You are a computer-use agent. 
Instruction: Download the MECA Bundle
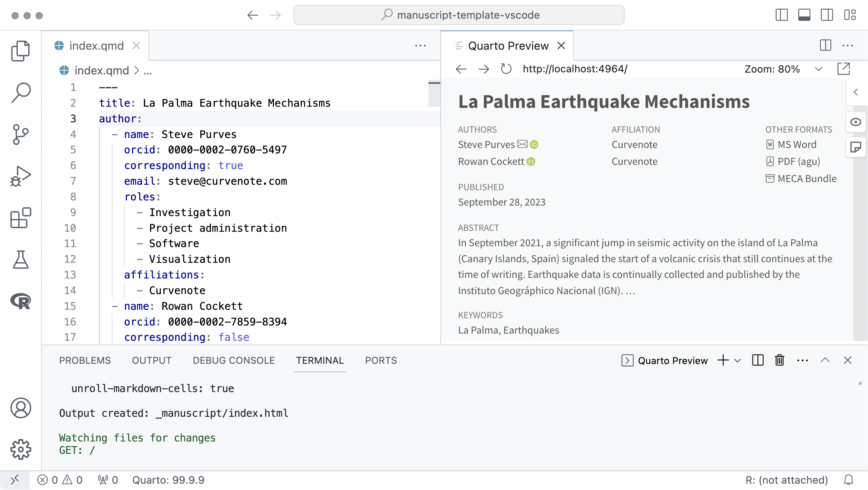click(807, 178)
